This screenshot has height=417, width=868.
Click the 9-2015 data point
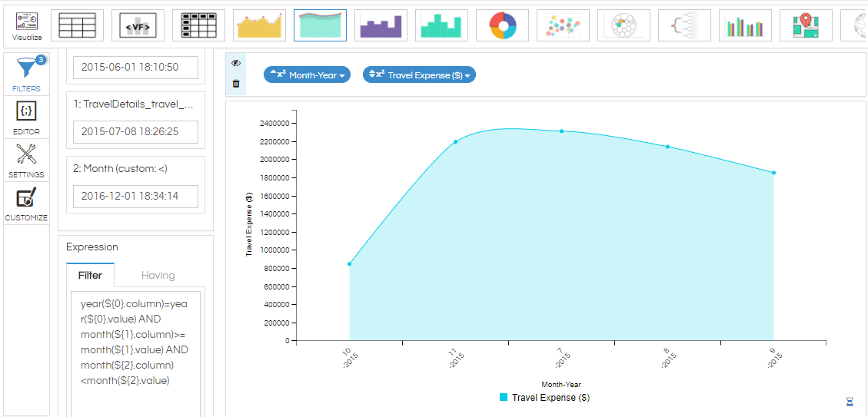point(773,173)
